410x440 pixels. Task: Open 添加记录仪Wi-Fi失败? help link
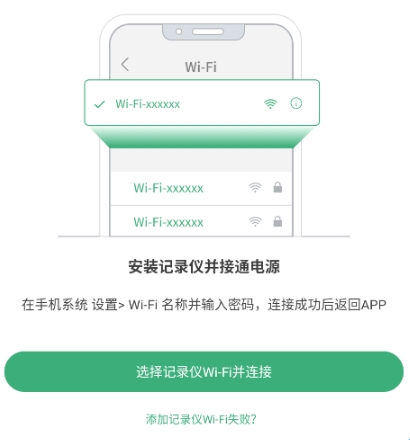click(201, 419)
